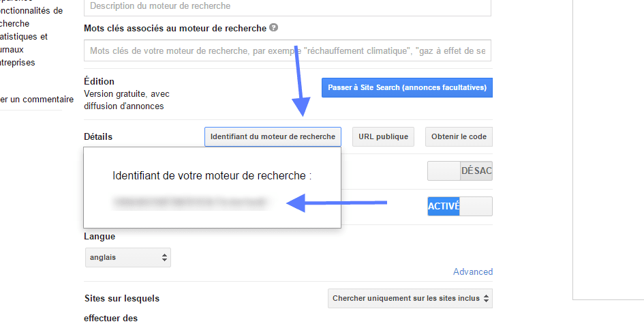
Task: Select the blurred search engine identifier text
Action: tap(189, 203)
